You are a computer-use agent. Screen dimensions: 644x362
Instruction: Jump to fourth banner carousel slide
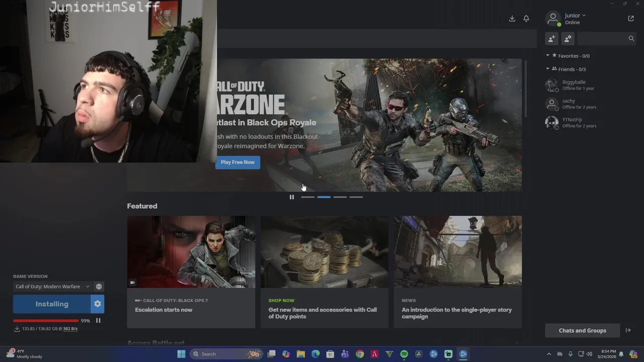click(x=356, y=197)
